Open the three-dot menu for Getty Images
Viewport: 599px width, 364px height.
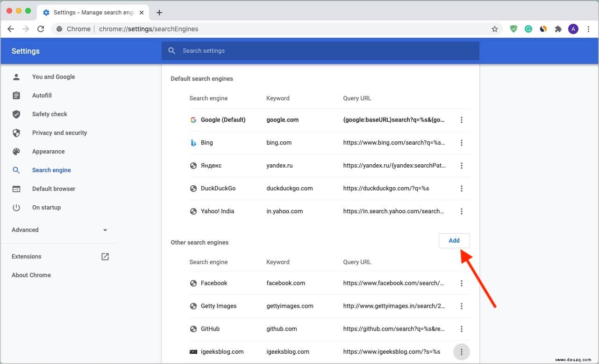click(462, 306)
